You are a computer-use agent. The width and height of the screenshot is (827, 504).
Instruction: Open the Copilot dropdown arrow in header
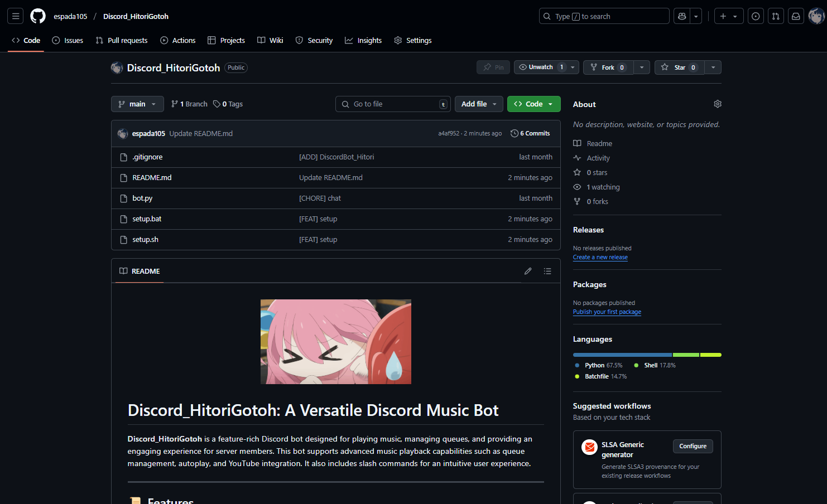(x=696, y=16)
